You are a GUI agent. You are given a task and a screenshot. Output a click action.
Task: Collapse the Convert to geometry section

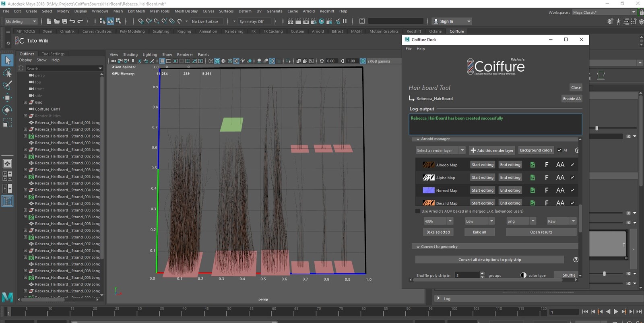pos(418,247)
